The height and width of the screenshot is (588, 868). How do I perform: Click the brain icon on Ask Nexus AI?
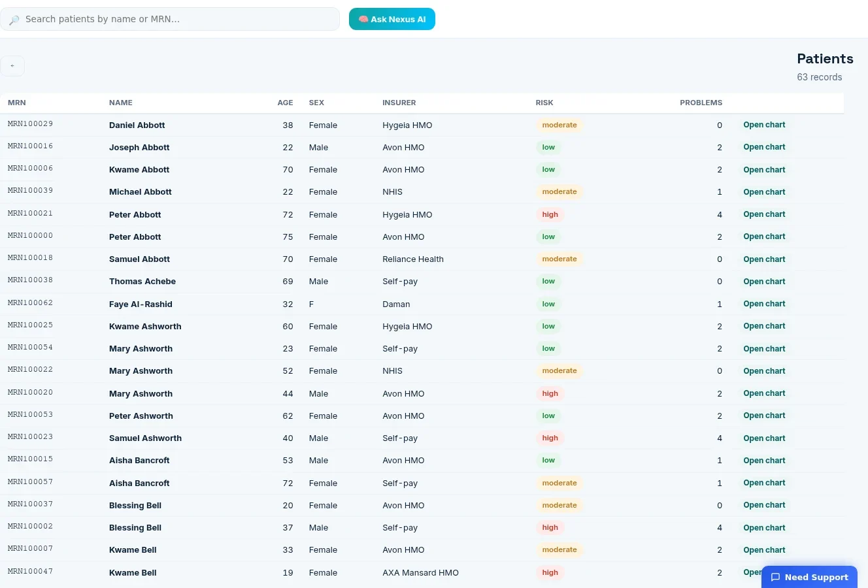click(x=363, y=19)
